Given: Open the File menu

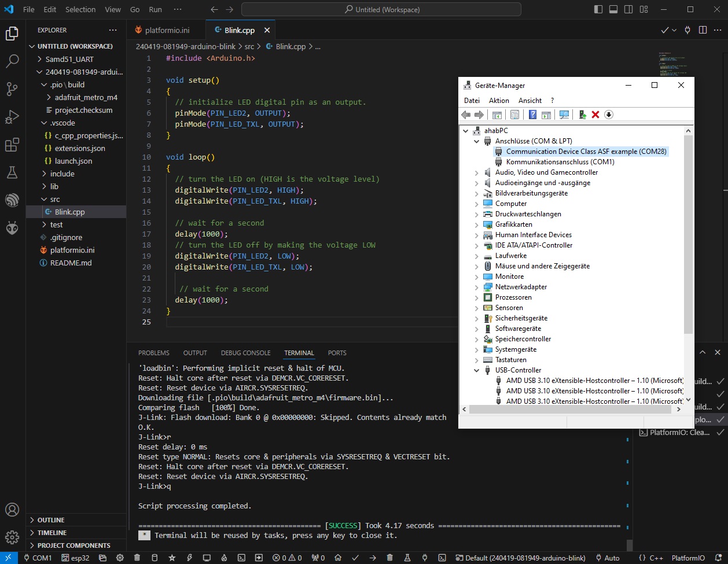Looking at the screenshot, I should click(29, 9).
